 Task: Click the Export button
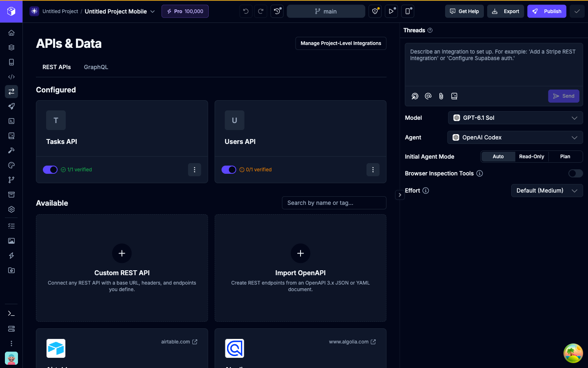pyautogui.click(x=506, y=11)
